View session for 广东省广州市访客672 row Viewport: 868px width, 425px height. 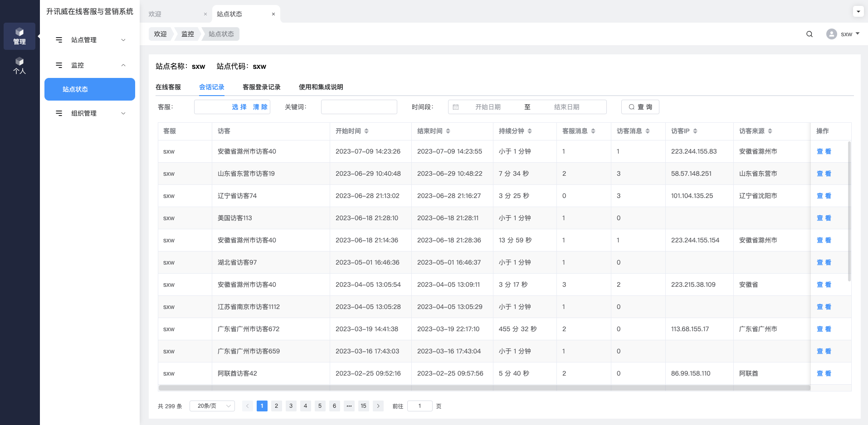pyautogui.click(x=824, y=329)
